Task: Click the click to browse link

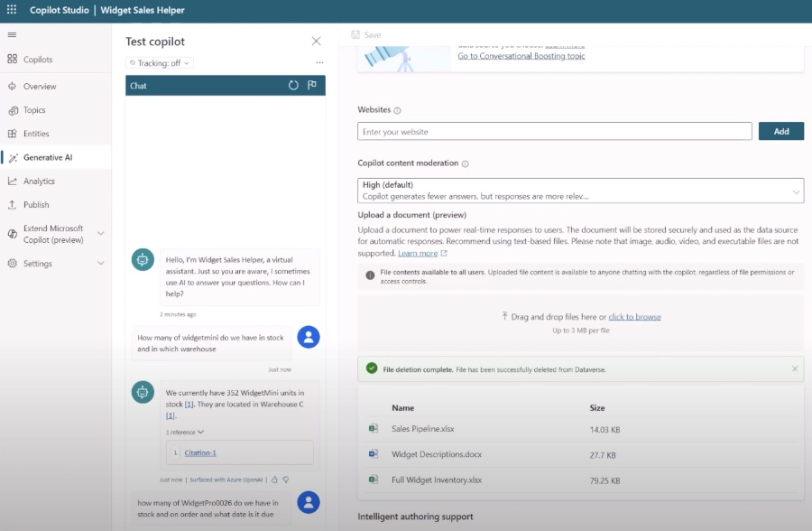Action: pos(634,317)
